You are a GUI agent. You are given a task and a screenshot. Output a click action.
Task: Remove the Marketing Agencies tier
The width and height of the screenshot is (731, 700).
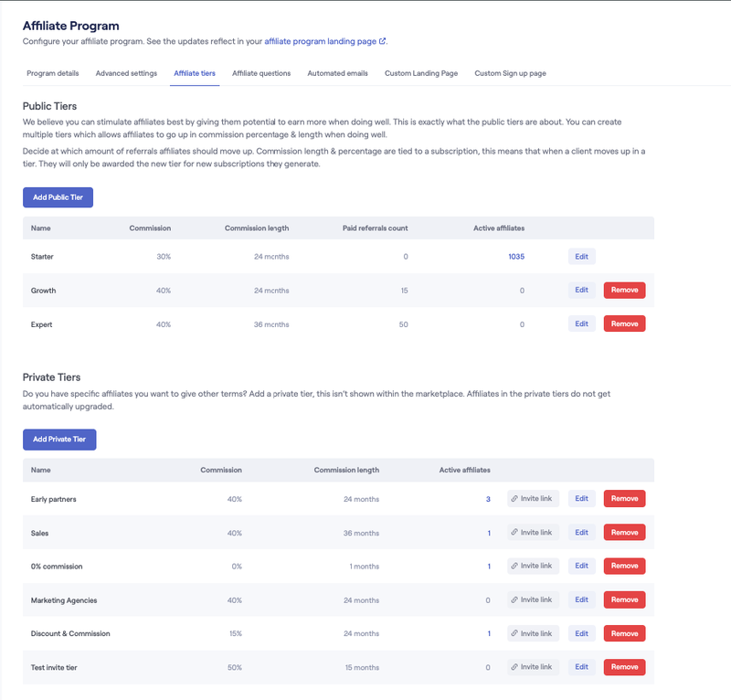click(x=624, y=599)
